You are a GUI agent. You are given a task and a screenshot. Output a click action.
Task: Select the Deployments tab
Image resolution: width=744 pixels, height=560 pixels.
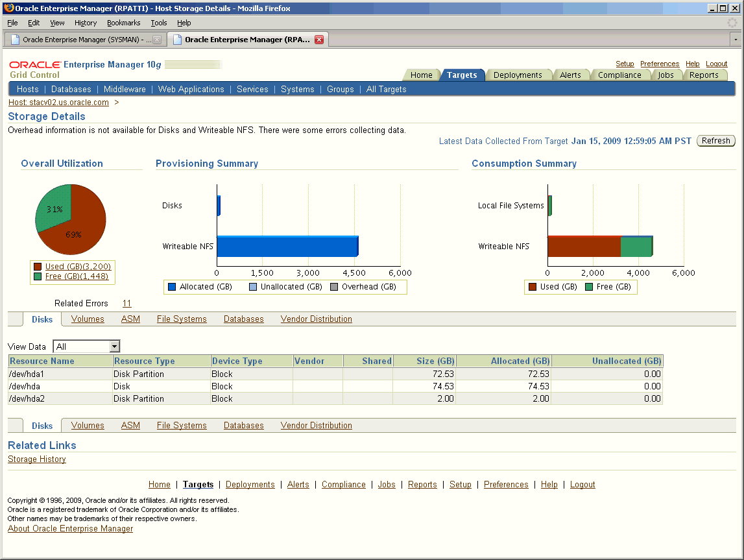click(519, 75)
